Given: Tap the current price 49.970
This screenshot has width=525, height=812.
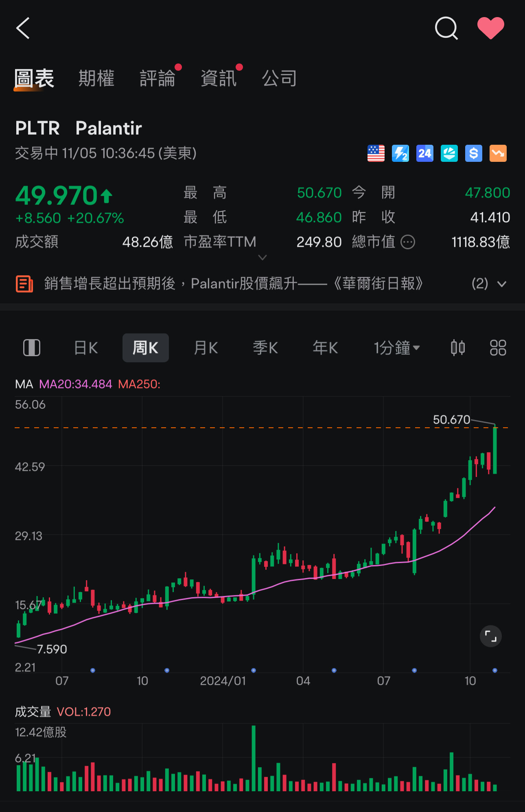Looking at the screenshot, I should pos(57,196).
